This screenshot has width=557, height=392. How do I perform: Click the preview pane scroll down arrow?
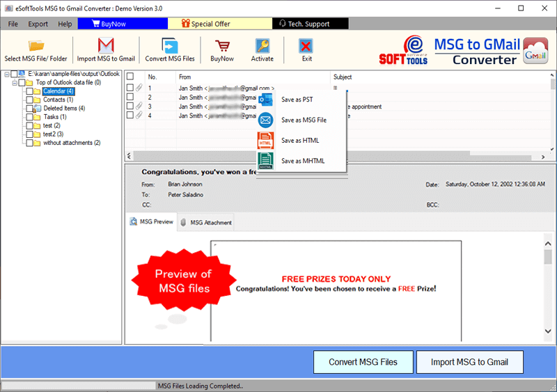(x=548, y=331)
